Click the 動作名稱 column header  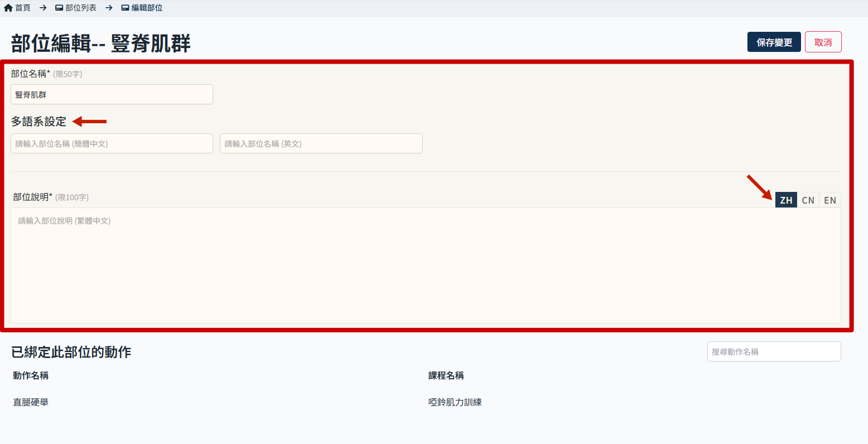point(31,375)
